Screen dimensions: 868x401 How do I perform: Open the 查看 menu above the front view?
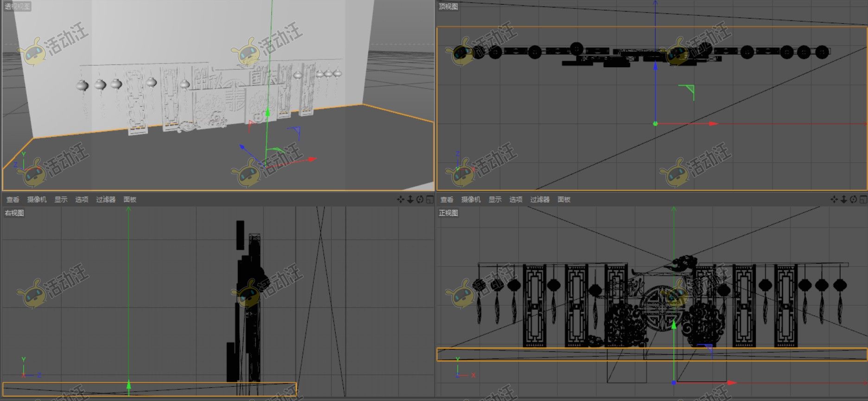447,199
